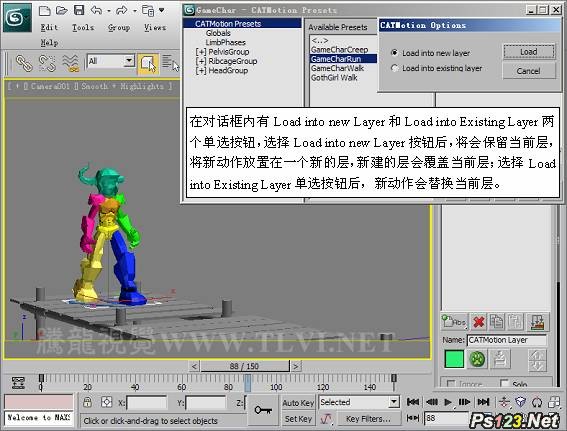567x431 pixels.
Task: Open the 'Selected' key filter dropdown
Action: click(394, 402)
